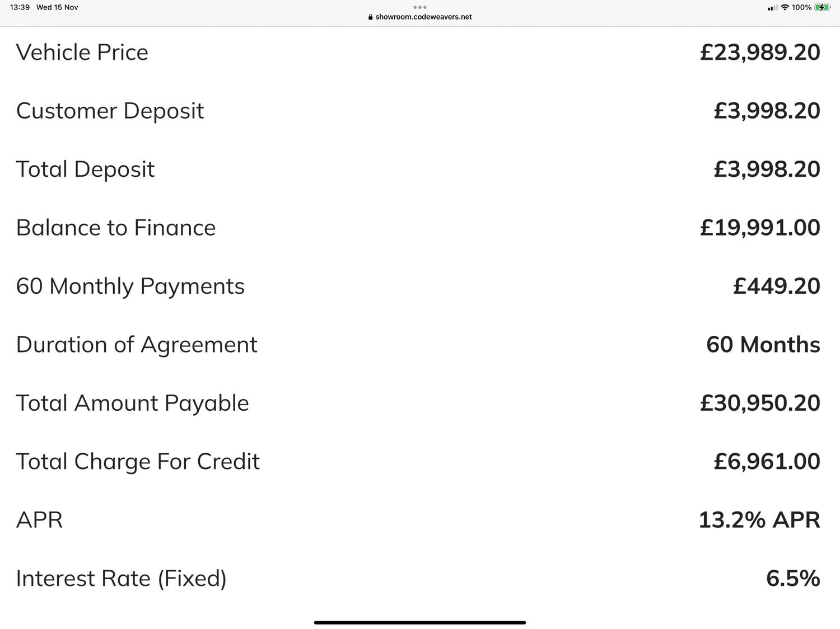Tap the padlock icon beside the URL
Screen dimensions: 840x629
(x=371, y=17)
